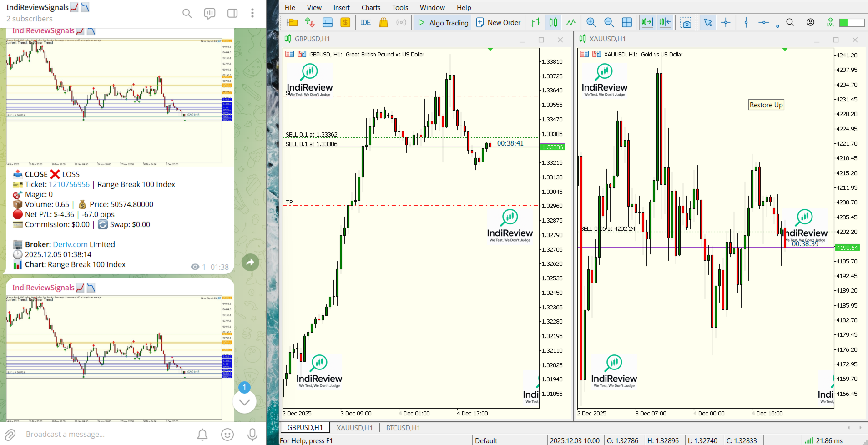Forward the CLOSE LOSS message
Image resolution: width=868 pixels, height=445 pixels.
[250, 262]
